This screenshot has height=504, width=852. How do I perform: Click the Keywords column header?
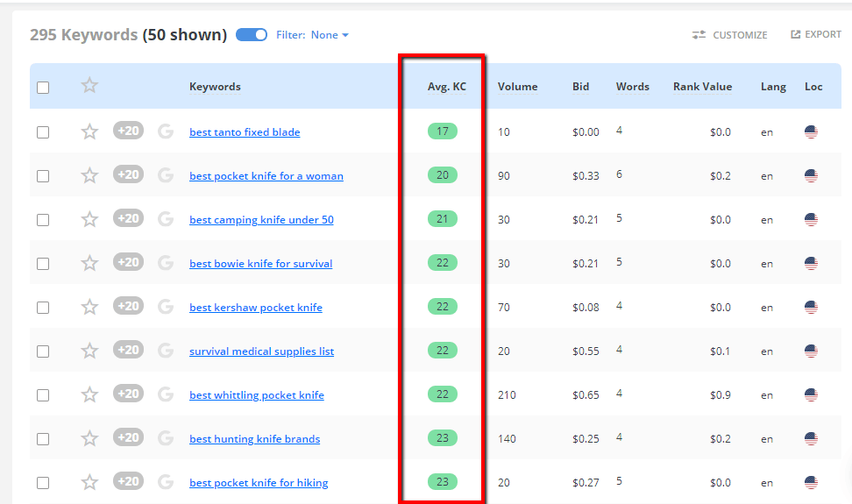coord(215,87)
